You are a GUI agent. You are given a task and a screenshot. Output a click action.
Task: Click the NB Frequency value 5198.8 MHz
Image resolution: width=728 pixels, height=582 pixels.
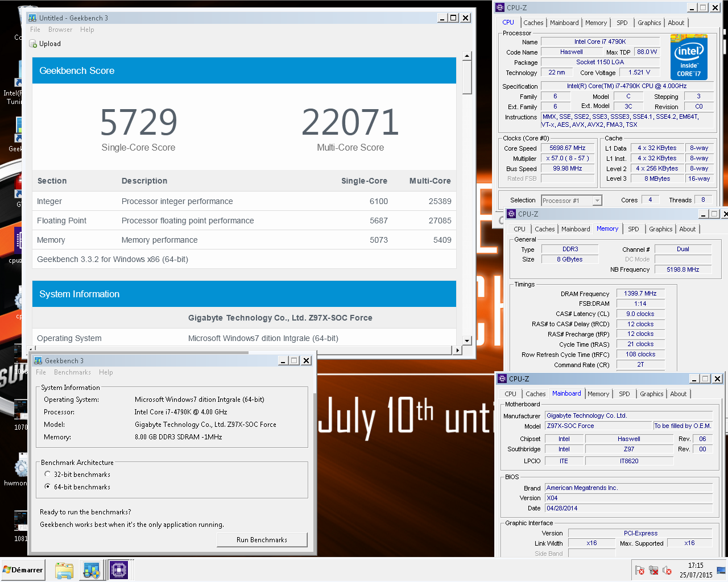point(683,269)
